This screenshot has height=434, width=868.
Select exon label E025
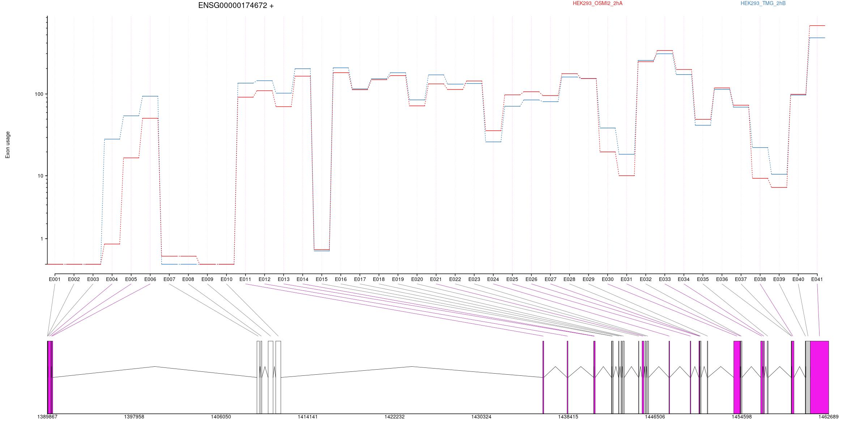pyautogui.click(x=512, y=279)
